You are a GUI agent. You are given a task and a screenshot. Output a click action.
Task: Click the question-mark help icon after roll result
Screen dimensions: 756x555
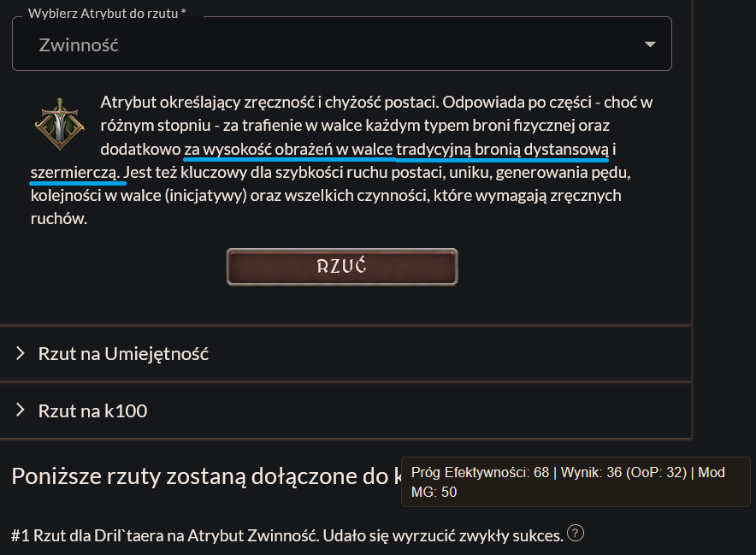[x=576, y=534]
